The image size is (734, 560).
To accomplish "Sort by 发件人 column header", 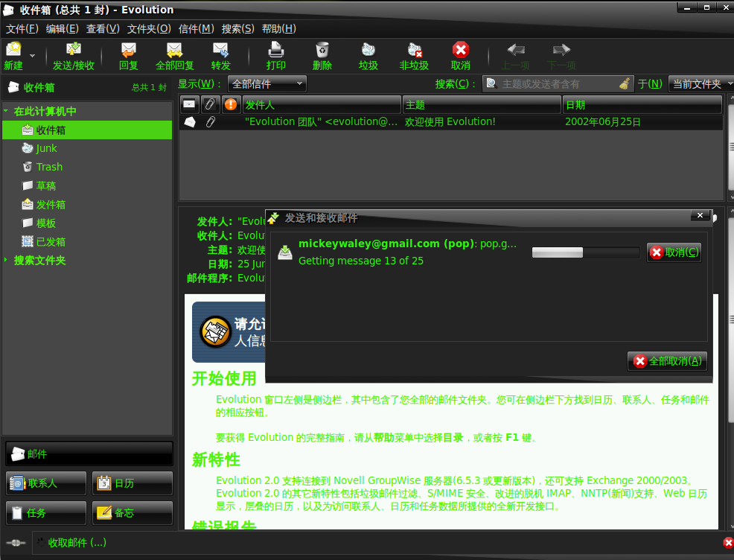I will [x=322, y=104].
